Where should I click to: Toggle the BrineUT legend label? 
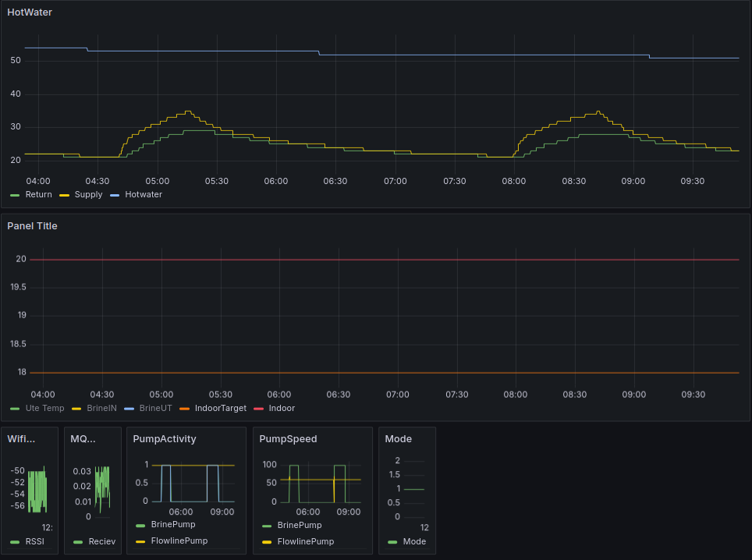155,408
